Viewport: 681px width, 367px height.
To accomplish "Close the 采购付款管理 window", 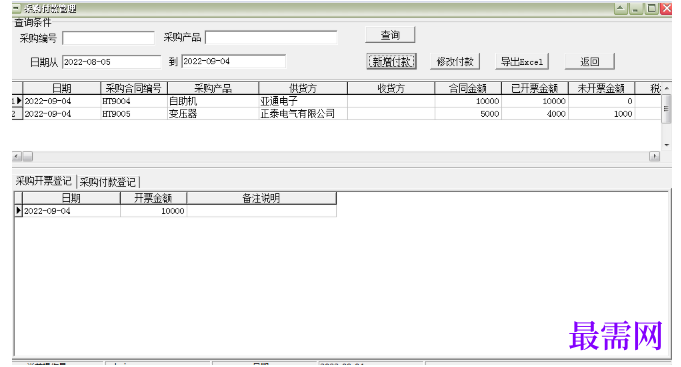I will pyautogui.click(x=666, y=8).
